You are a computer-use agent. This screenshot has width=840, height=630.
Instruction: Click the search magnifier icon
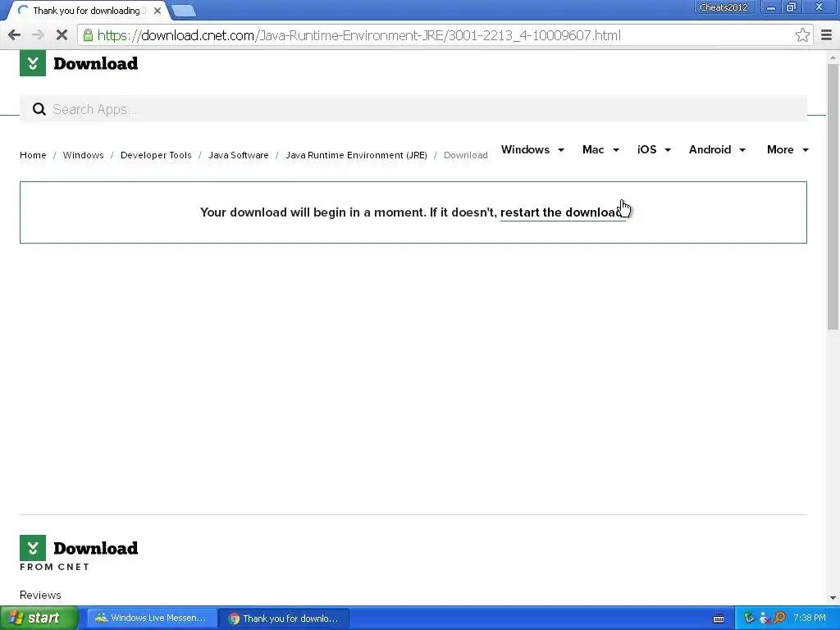point(39,109)
